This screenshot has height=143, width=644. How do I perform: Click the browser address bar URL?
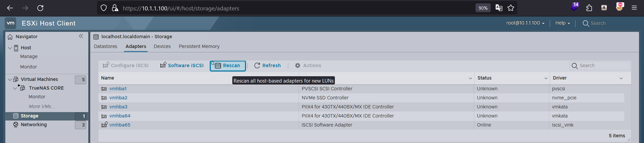[x=181, y=8]
